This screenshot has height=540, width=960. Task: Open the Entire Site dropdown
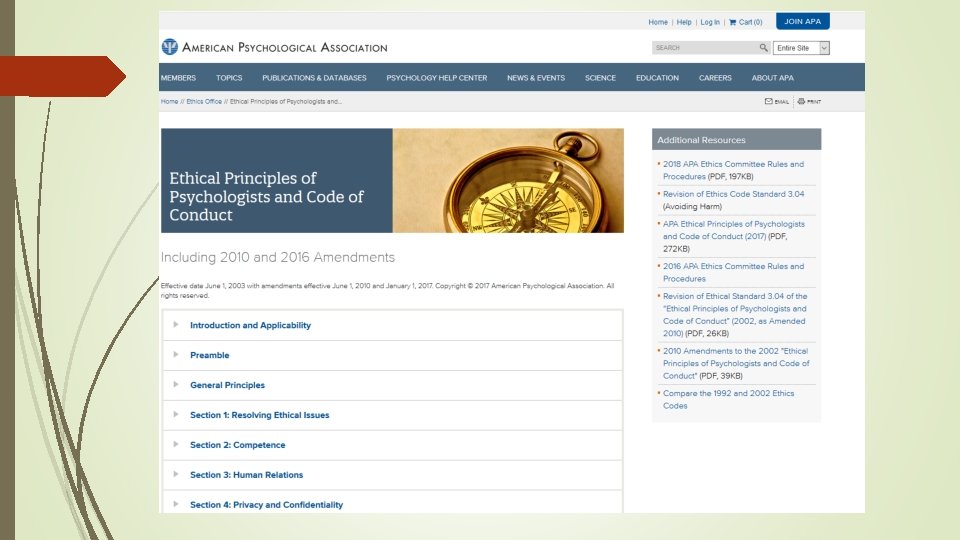pos(801,48)
